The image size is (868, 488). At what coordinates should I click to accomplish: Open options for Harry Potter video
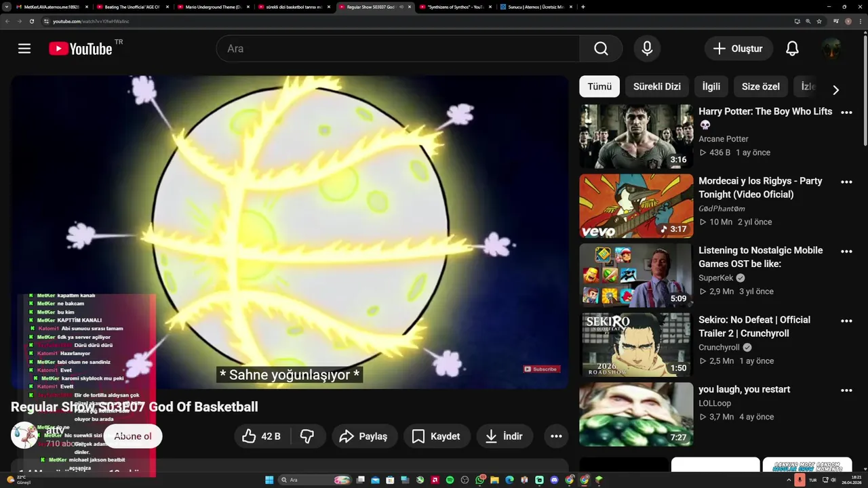[x=846, y=113]
